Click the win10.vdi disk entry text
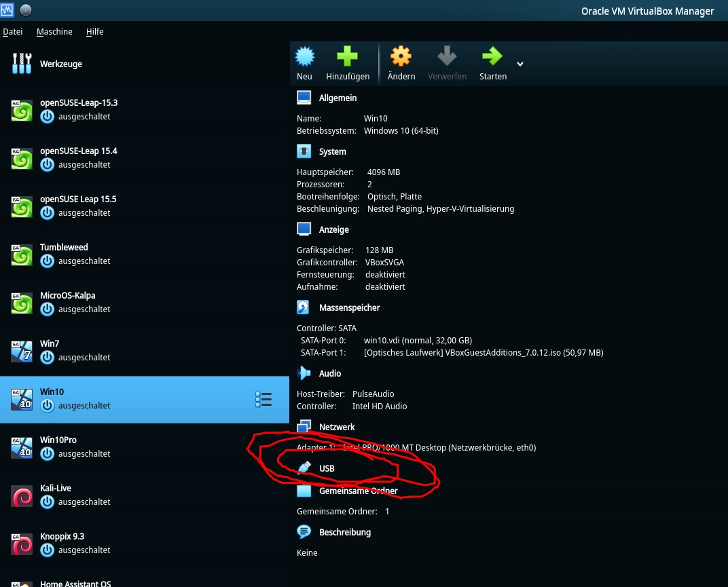Viewport: 728px width, 587px height. tap(418, 340)
